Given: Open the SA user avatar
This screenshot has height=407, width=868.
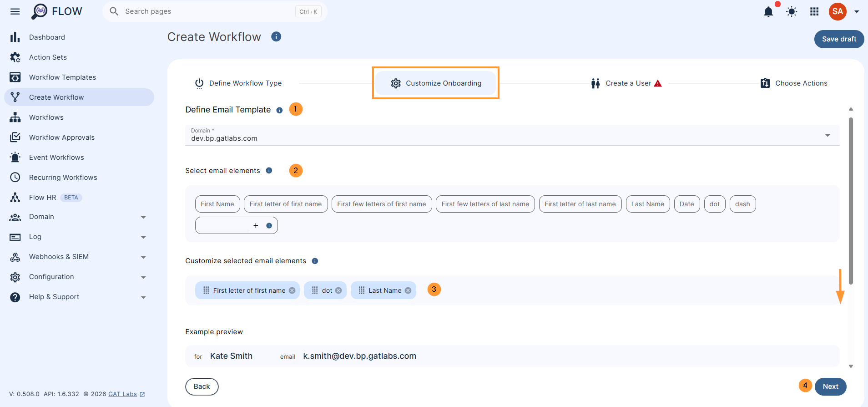Looking at the screenshot, I should point(838,11).
